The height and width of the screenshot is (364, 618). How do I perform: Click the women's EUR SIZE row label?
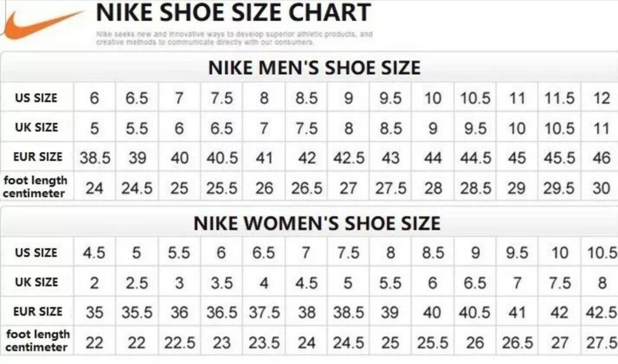click(38, 311)
